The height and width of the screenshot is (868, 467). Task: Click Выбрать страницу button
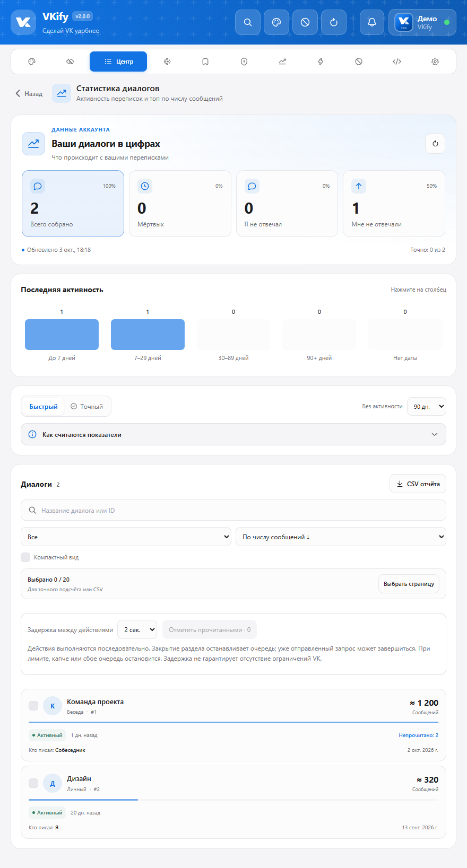tap(409, 584)
